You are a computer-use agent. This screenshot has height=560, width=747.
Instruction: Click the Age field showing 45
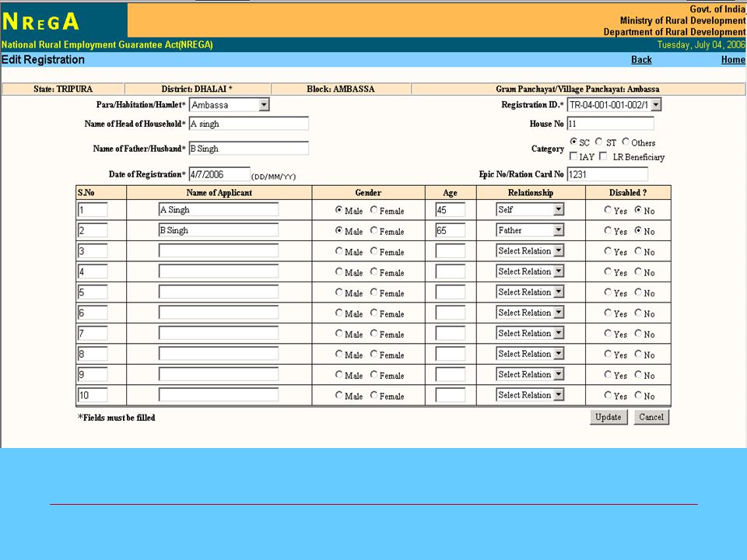[x=451, y=210]
